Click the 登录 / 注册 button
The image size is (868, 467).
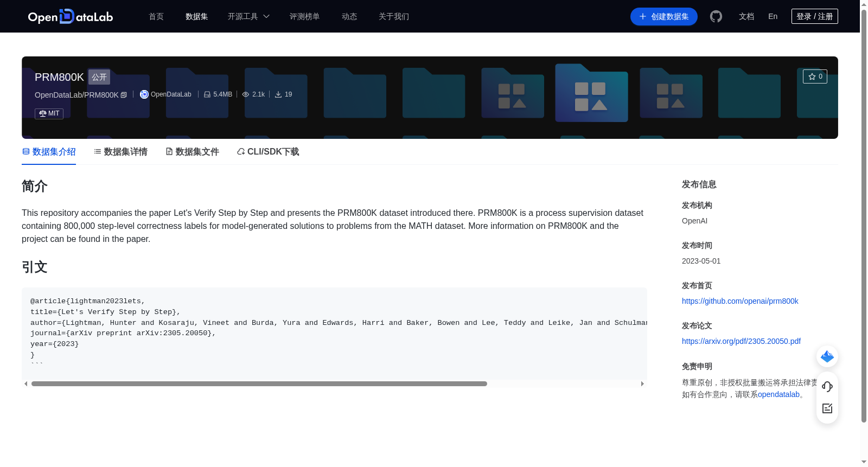click(815, 16)
